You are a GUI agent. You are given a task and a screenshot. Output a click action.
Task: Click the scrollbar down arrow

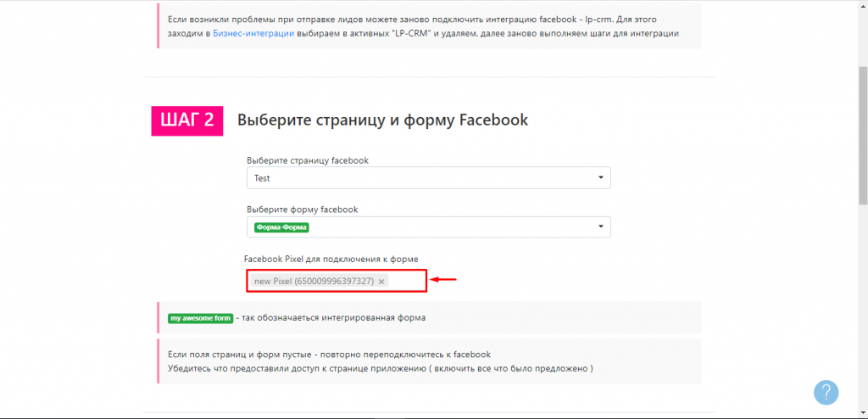point(861,412)
